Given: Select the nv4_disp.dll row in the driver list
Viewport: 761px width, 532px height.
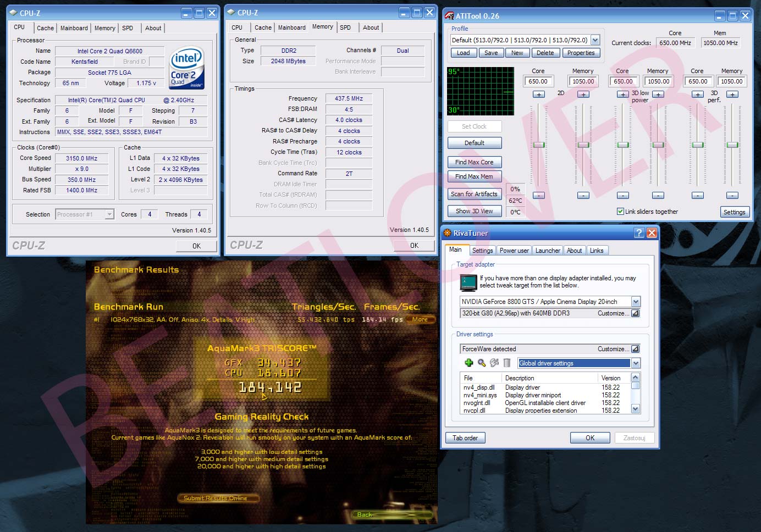Looking at the screenshot, I should pos(545,387).
